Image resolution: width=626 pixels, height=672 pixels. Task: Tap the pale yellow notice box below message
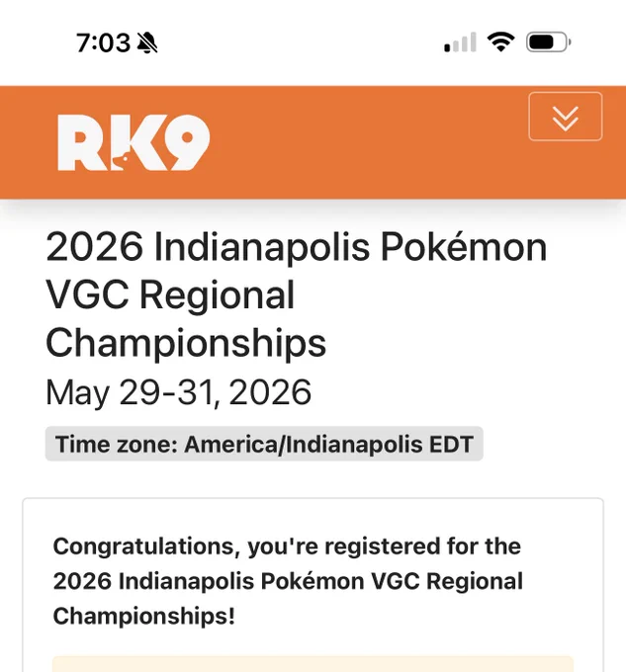313,664
